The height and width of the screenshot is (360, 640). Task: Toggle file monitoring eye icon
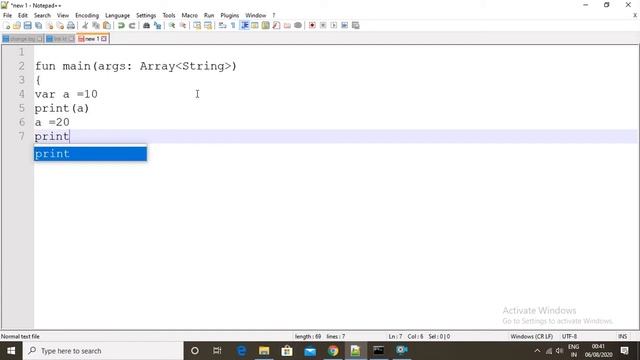click(298, 25)
